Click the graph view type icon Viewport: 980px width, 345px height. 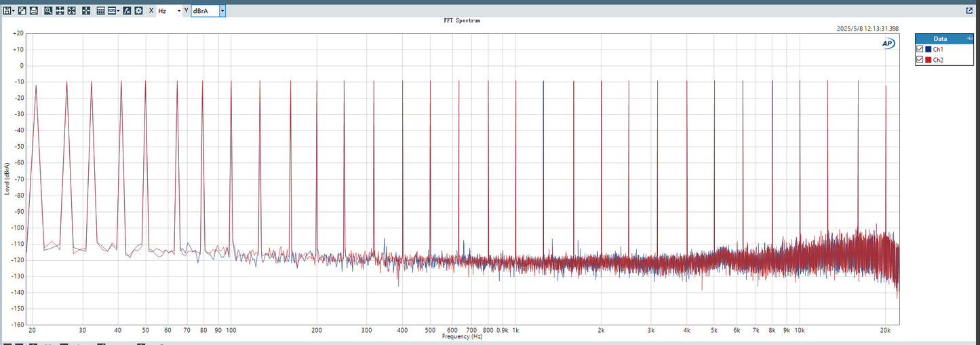pos(112,11)
